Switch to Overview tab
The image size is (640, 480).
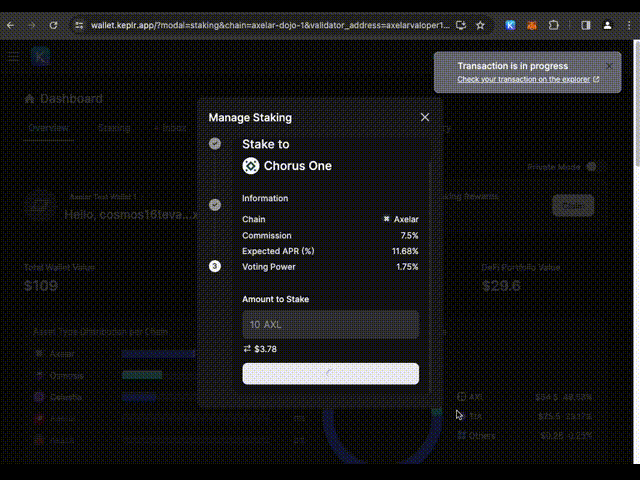coord(48,128)
